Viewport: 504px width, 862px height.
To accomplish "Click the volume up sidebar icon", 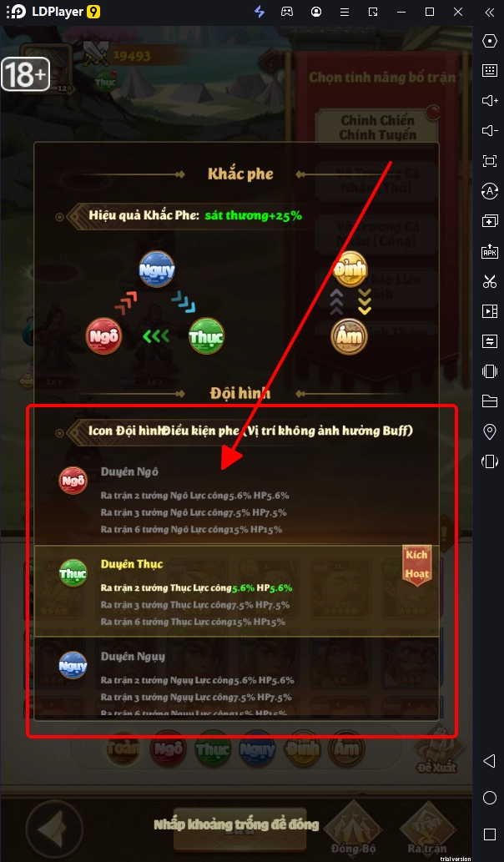I will point(489,100).
